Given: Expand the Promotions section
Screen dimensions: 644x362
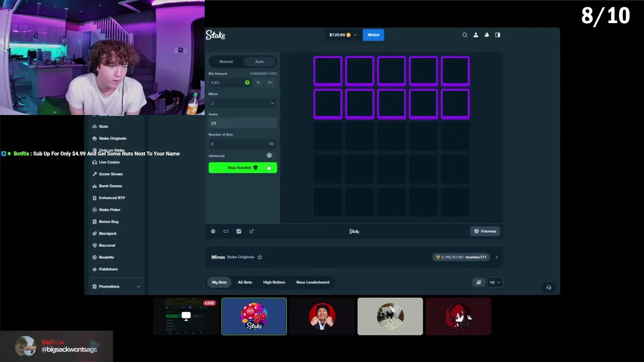Looking at the screenshot, I should [x=116, y=287].
